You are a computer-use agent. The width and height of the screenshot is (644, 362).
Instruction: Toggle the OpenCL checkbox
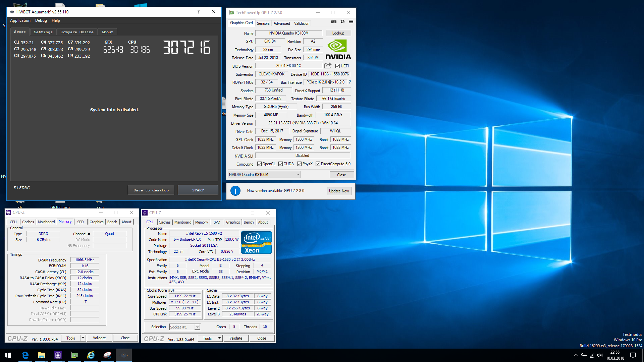click(259, 164)
